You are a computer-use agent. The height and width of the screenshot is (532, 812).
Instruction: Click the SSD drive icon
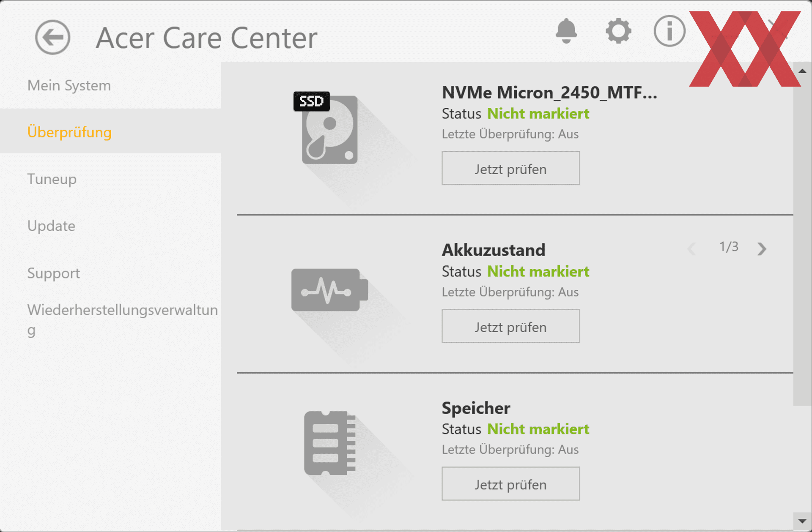[326, 128]
